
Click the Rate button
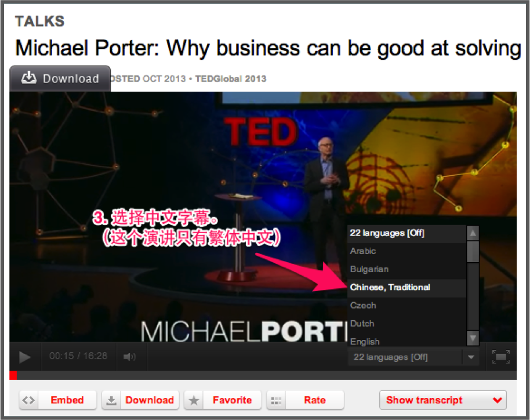(305, 400)
